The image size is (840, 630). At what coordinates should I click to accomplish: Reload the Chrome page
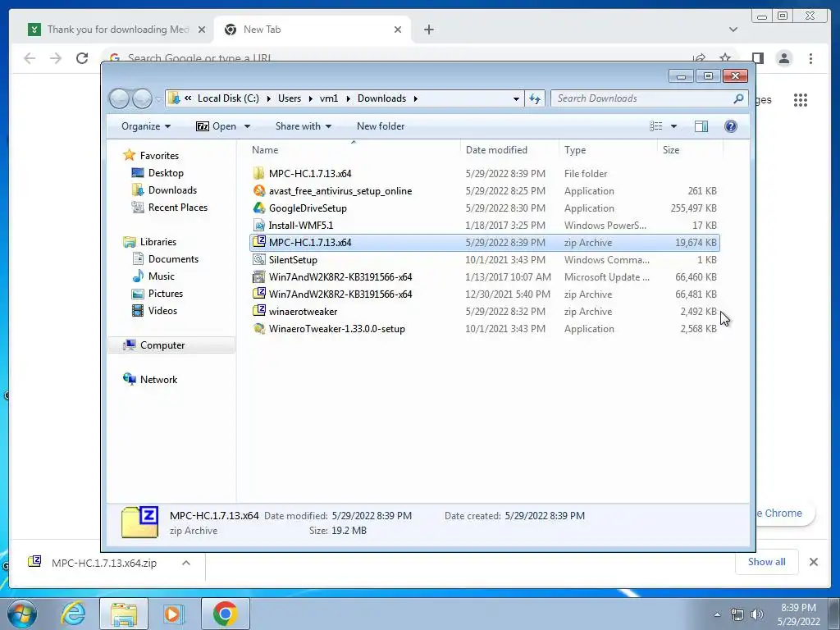coord(82,58)
